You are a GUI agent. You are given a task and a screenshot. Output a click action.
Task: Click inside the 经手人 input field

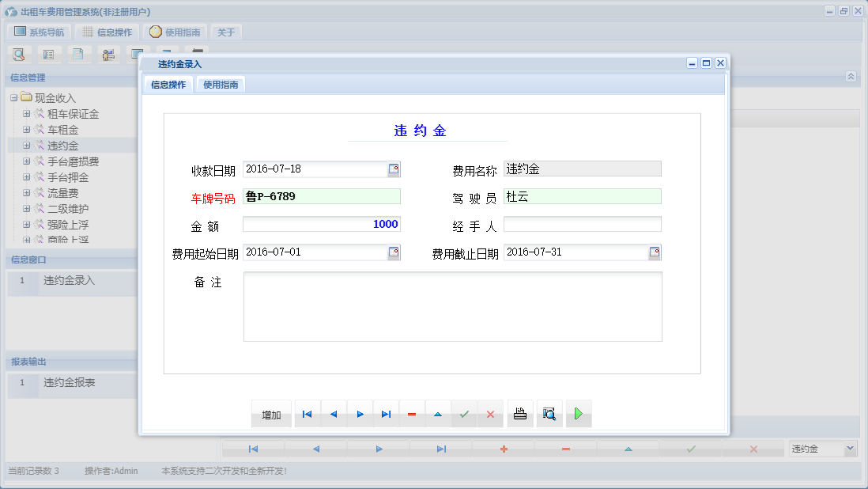[581, 224]
